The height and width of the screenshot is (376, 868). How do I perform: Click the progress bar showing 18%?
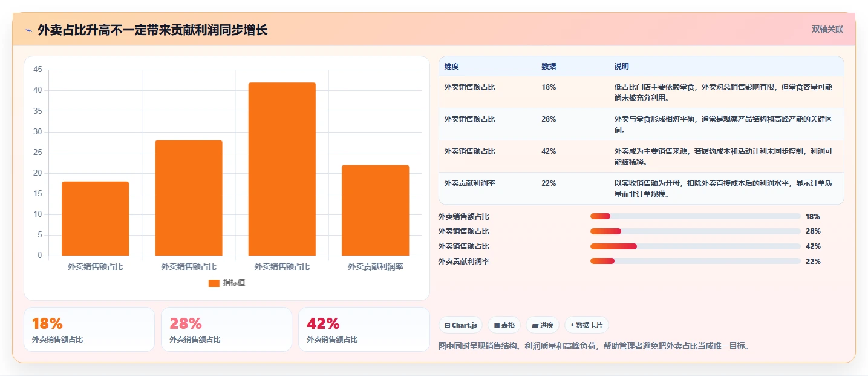tap(696, 216)
